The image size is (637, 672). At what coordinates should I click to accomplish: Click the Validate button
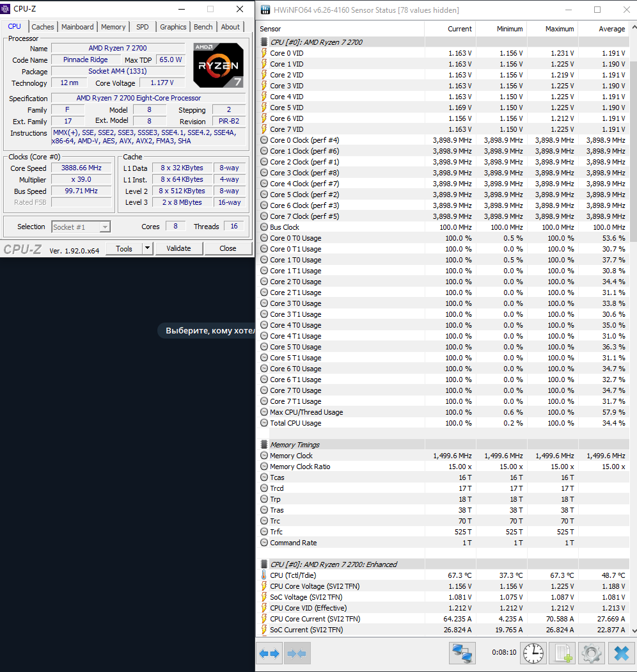(178, 248)
